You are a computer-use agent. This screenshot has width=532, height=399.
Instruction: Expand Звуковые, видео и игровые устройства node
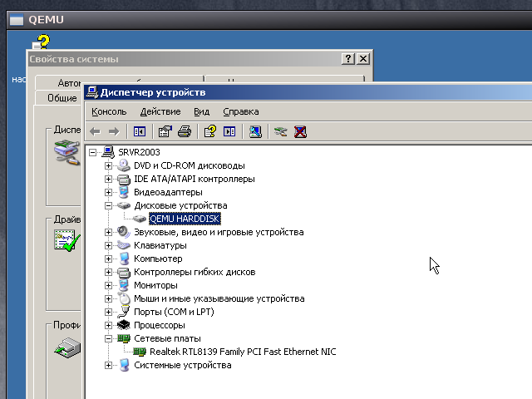(108, 232)
